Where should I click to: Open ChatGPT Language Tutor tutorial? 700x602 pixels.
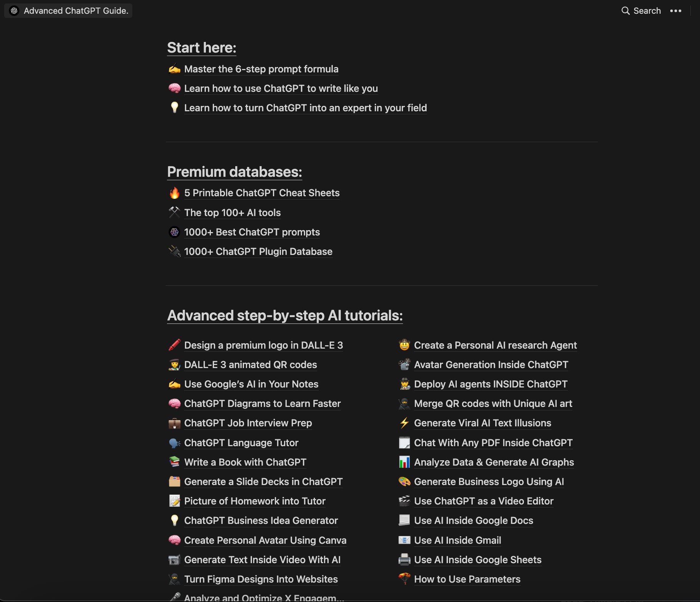(241, 443)
